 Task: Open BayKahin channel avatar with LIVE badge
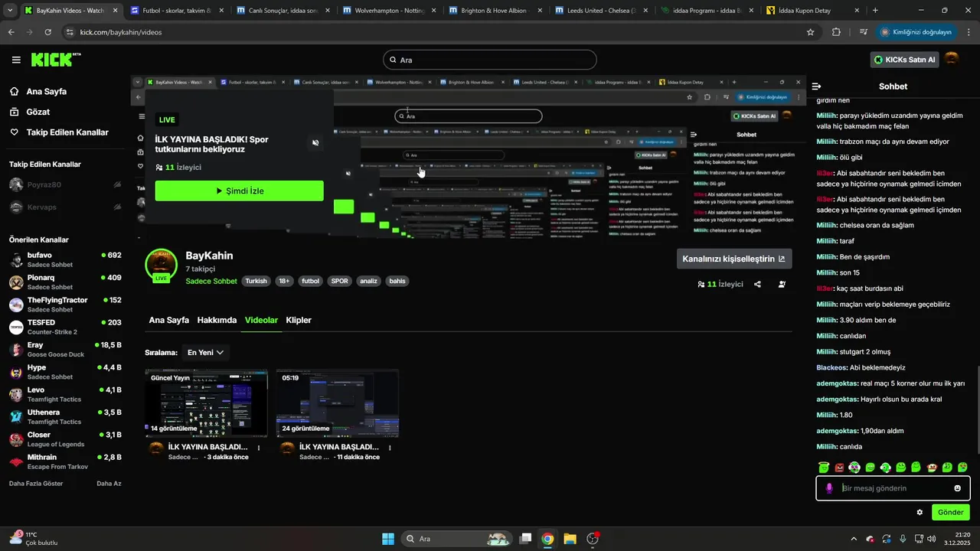[x=161, y=265]
